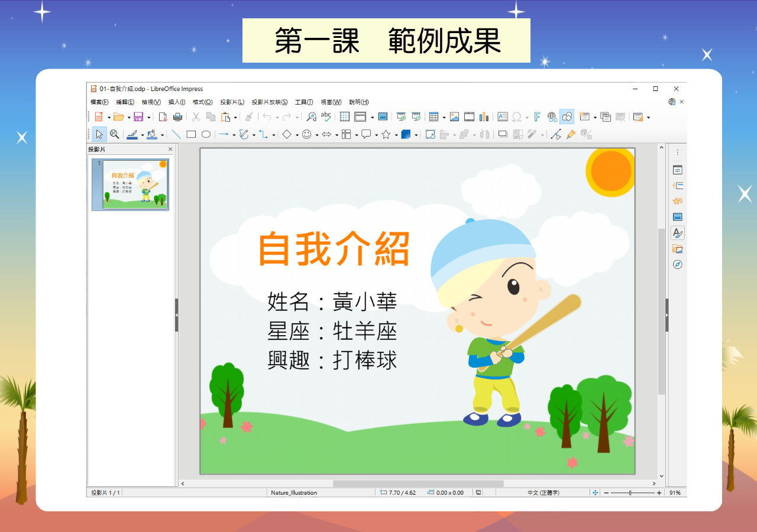Viewport: 757px width, 532px height.
Task: Click the Insert Hyperlink globe icon
Action: 552,117
